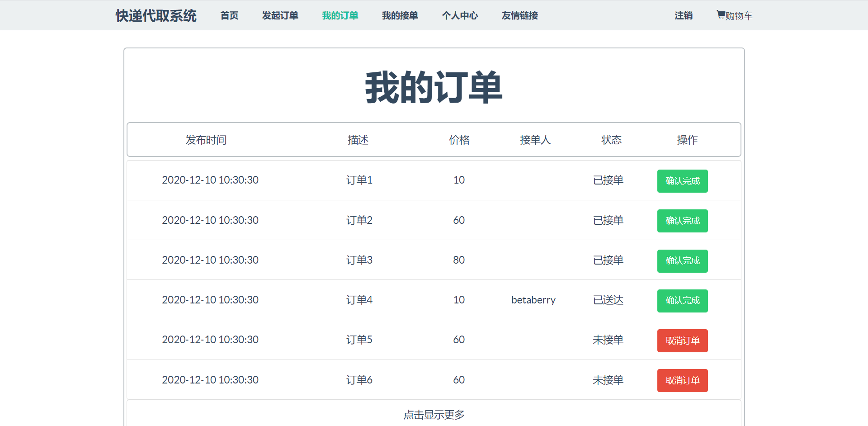Screen dimensions: 868x426
Task: Click the publish time of 订单6
Action: 210,380
